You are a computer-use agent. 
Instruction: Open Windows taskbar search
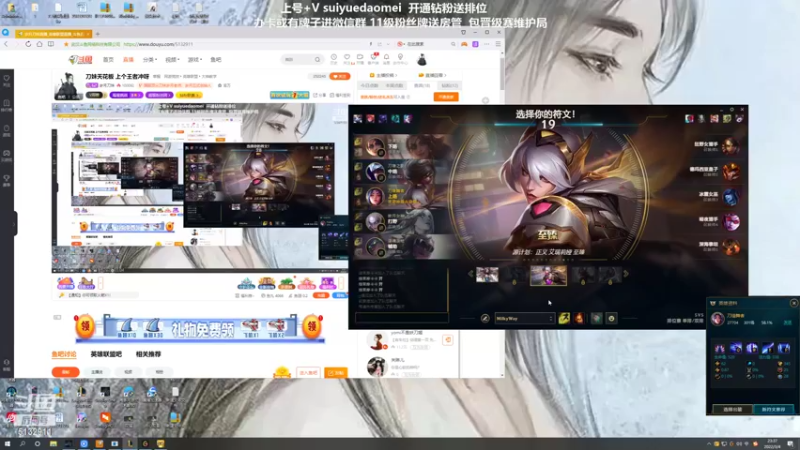coord(22,444)
